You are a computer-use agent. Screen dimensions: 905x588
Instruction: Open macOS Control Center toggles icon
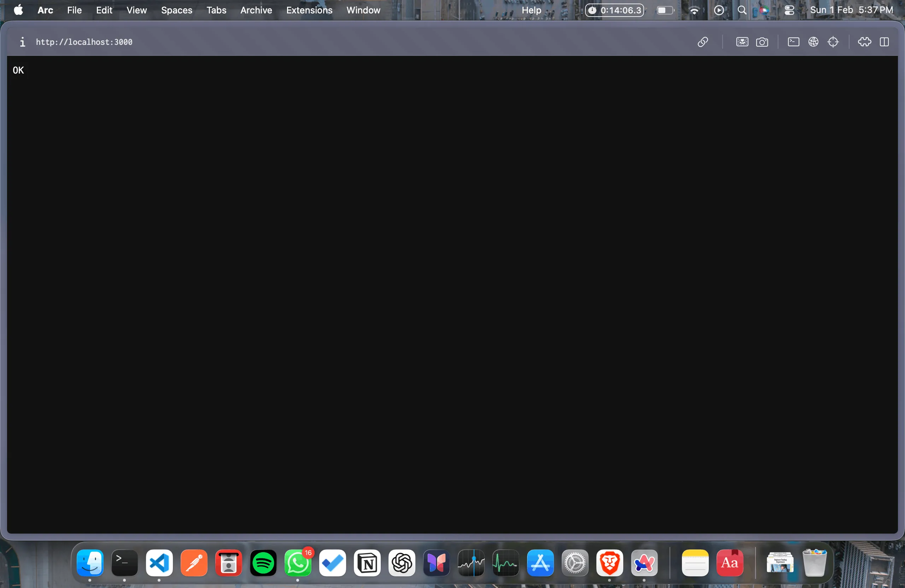789,10
